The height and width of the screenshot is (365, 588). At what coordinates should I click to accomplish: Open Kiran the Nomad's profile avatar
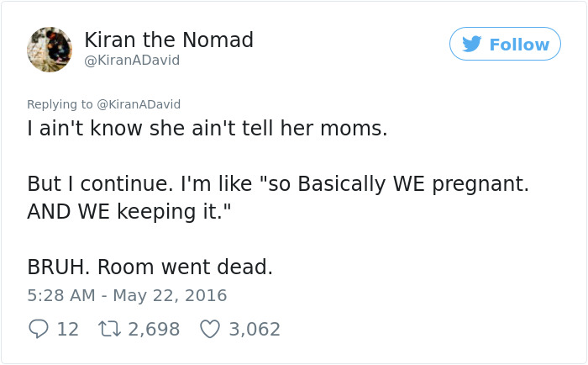pos(49,49)
